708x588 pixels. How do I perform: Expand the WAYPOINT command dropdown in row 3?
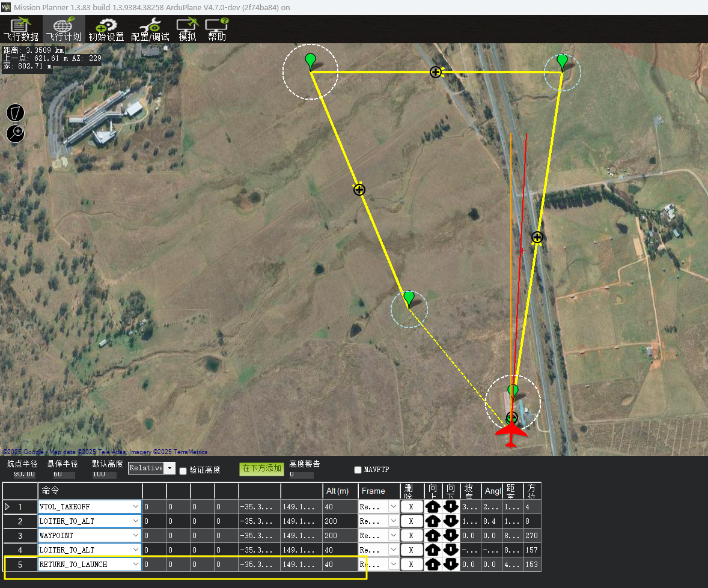[135, 535]
